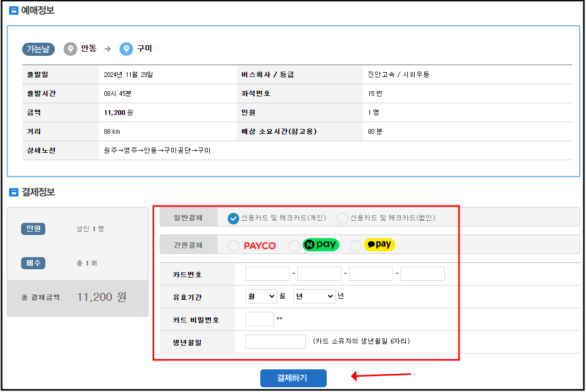This screenshot has width=586, height=392.
Task: Open the 월 month dropdown
Action: click(260, 296)
